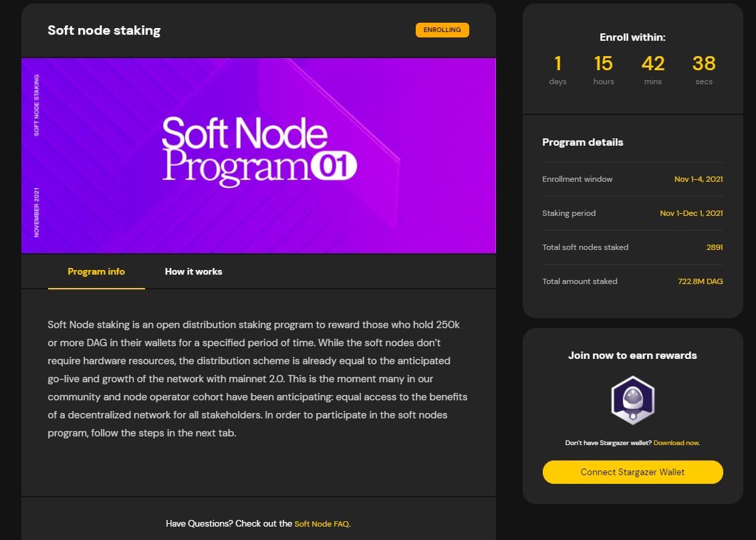Select the Soft node staking heading
The width and height of the screenshot is (756, 540).
click(104, 30)
